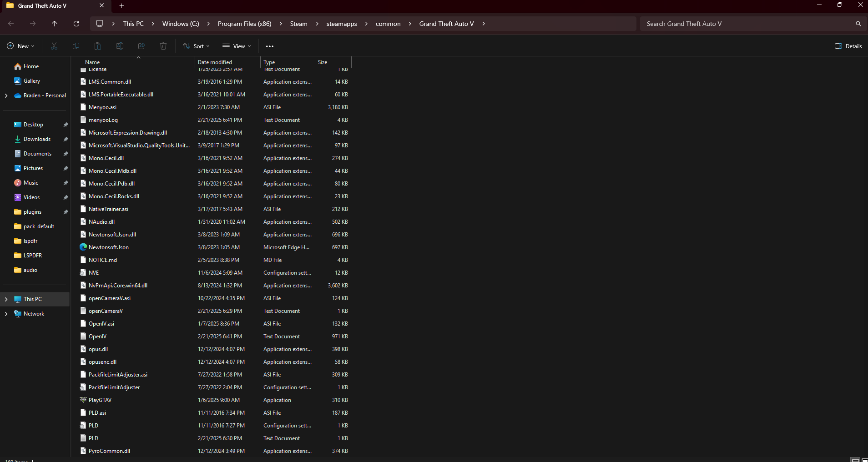Refresh the folder view
Screen dimensions: 868x462
[76, 24]
